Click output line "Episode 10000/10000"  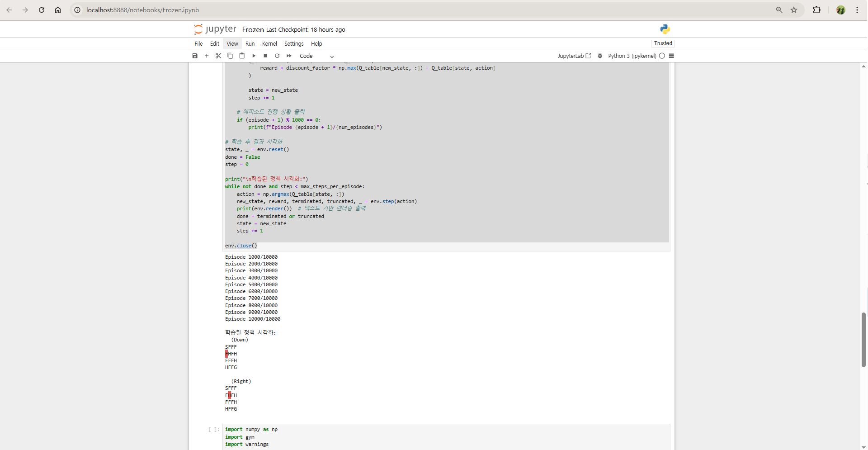253,319
